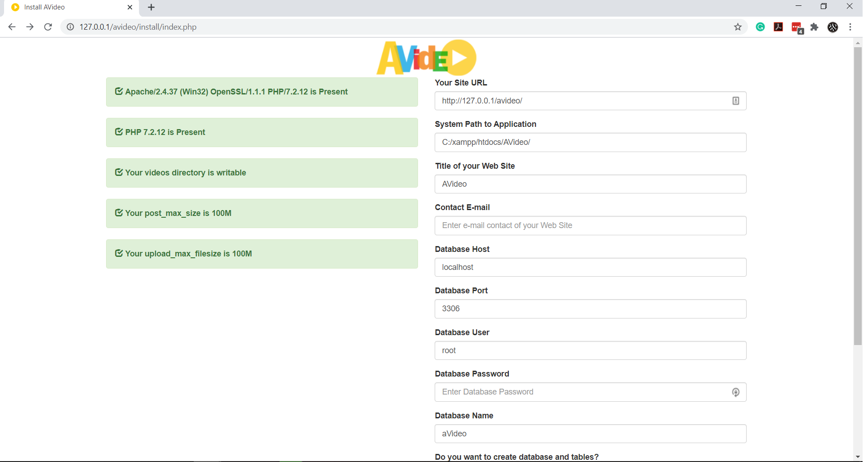Click check icon beside videos directory is writable

(119, 172)
